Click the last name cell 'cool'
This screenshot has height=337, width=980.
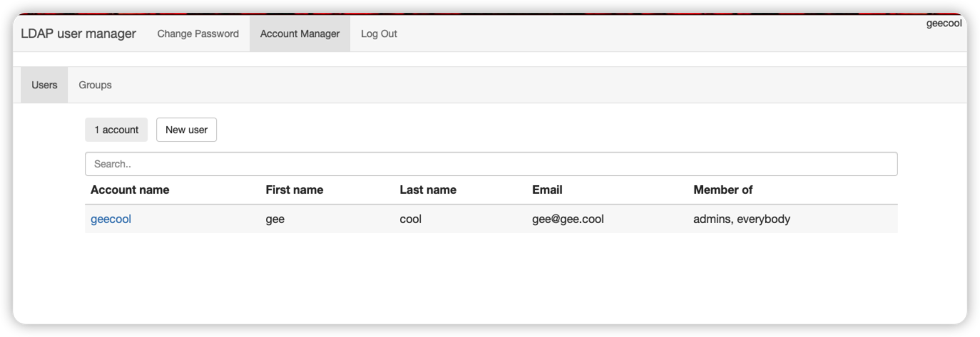coord(410,219)
